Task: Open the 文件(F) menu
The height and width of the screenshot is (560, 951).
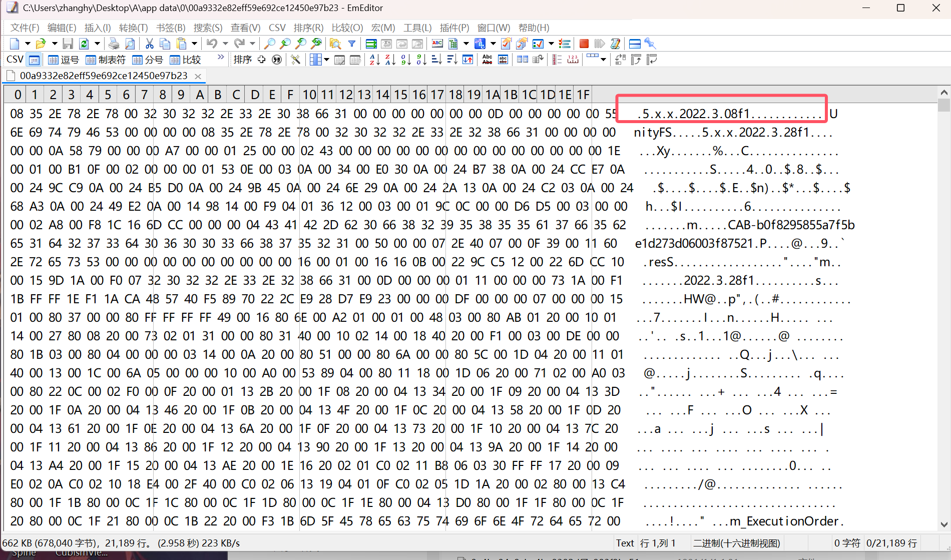Action: click(25, 28)
